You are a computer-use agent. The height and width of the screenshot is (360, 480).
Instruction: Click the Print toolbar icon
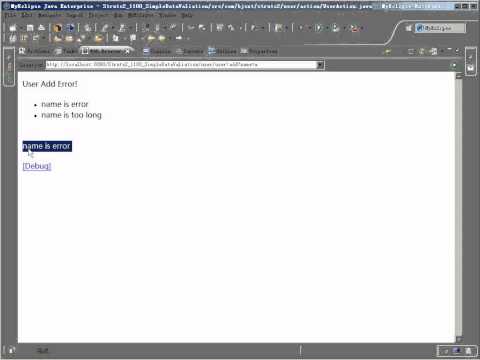[41, 28]
